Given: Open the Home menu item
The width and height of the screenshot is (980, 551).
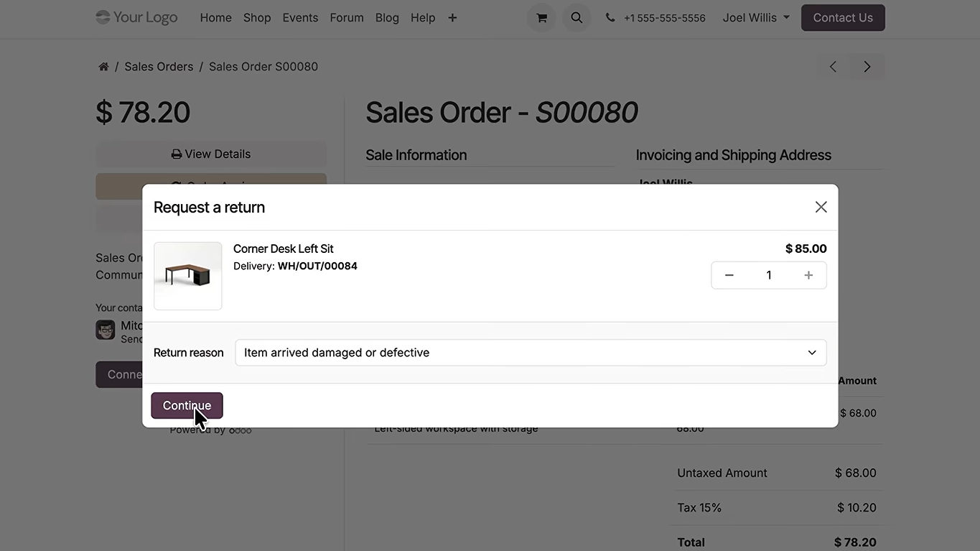Looking at the screenshot, I should pyautogui.click(x=215, y=18).
